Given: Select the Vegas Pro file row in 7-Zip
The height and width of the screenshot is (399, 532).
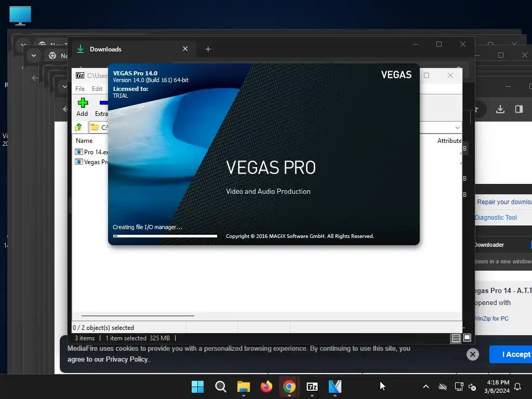Looking at the screenshot, I should pos(91,162).
